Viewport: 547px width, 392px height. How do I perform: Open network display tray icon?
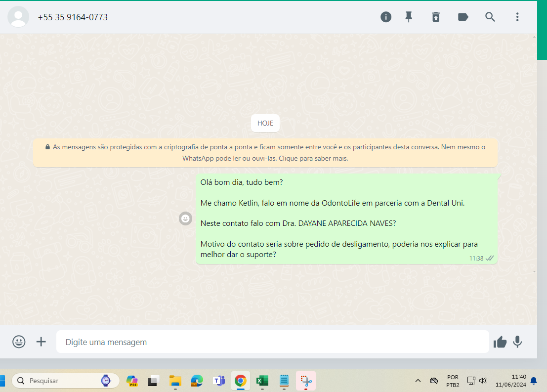471,381
